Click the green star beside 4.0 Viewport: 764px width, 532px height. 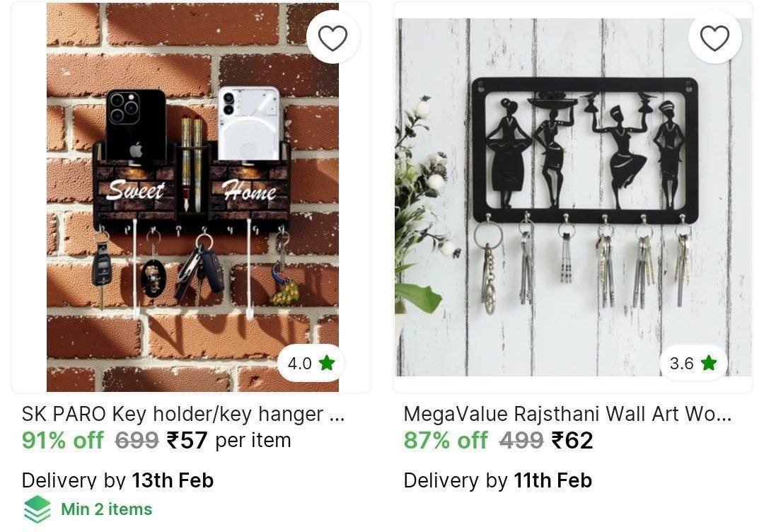point(326,362)
